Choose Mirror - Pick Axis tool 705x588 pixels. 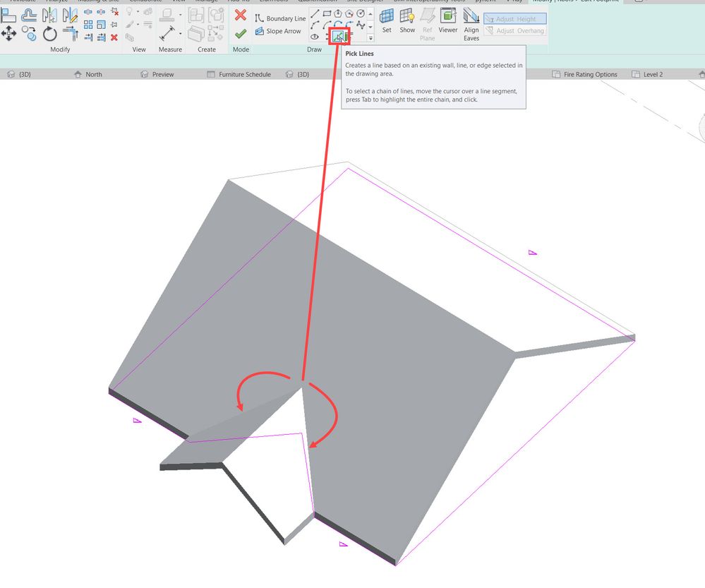[x=49, y=15]
